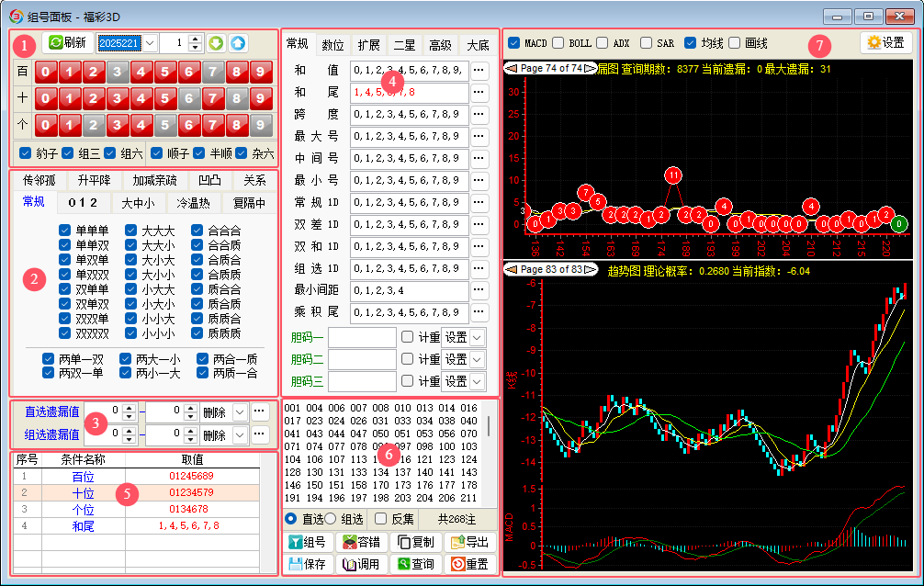Export numbers with the 导出 button

click(x=469, y=543)
